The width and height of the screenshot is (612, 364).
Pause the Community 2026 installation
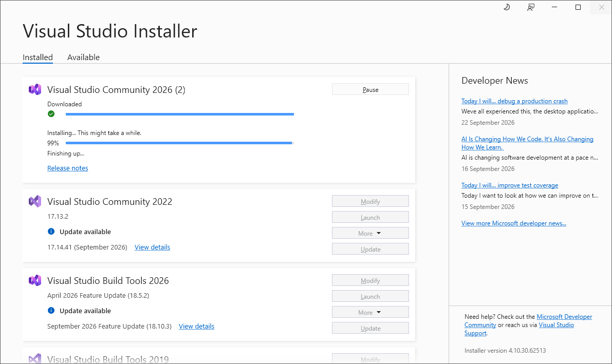tap(370, 89)
